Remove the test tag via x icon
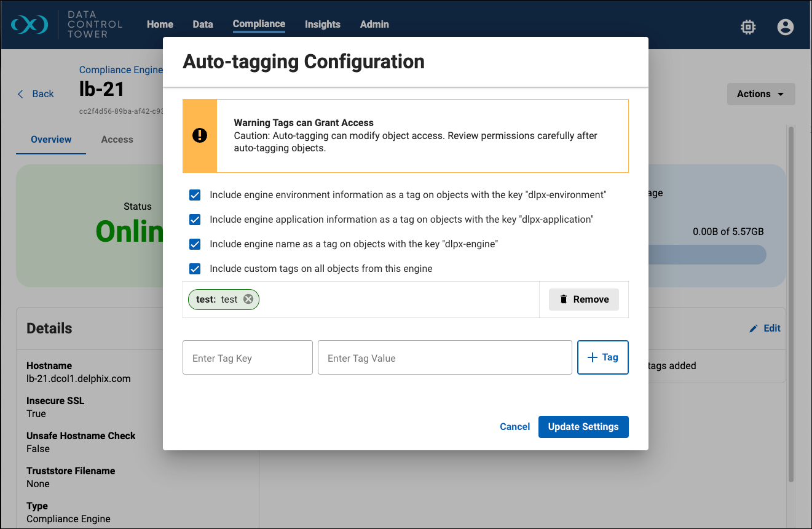Screen dimensions: 812x529 pos(248,300)
